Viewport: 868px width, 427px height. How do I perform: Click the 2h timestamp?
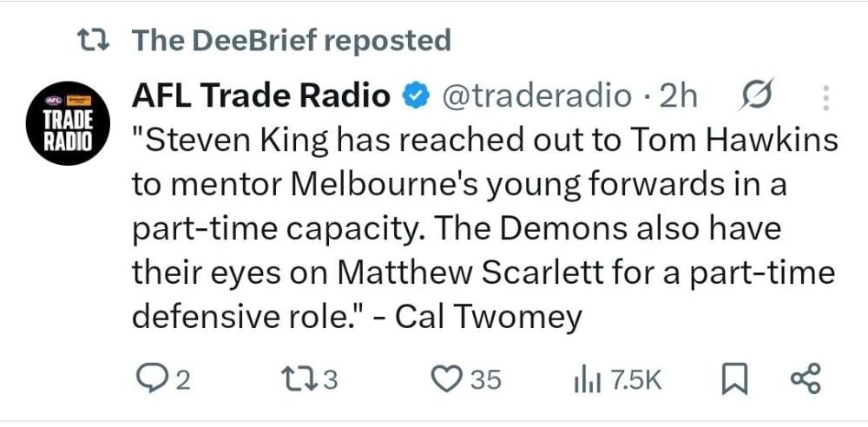click(x=678, y=96)
